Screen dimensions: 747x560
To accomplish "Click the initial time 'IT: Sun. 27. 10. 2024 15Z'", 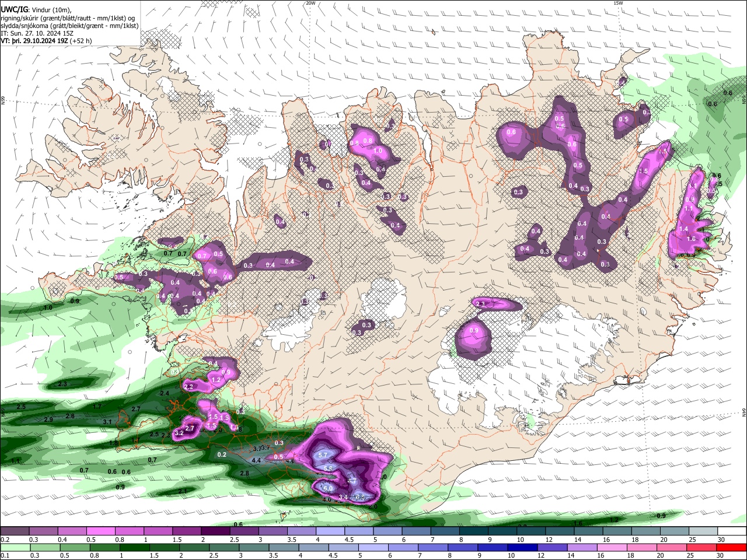I will pyautogui.click(x=37, y=33).
